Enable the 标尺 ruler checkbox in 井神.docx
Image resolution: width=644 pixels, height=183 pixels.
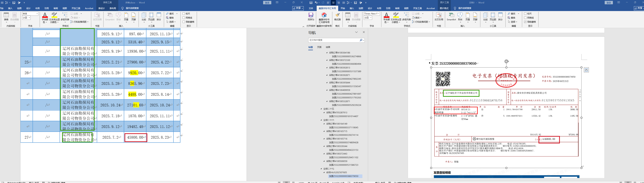click(184, 14)
